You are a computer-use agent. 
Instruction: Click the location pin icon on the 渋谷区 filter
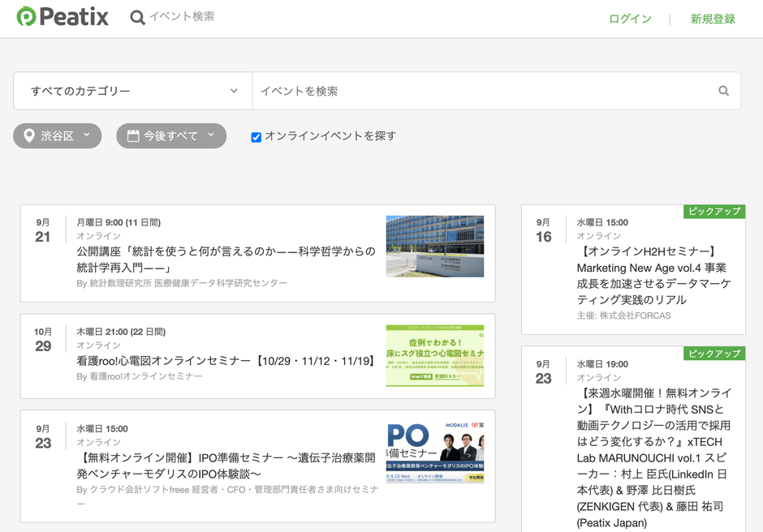pyautogui.click(x=28, y=135)
